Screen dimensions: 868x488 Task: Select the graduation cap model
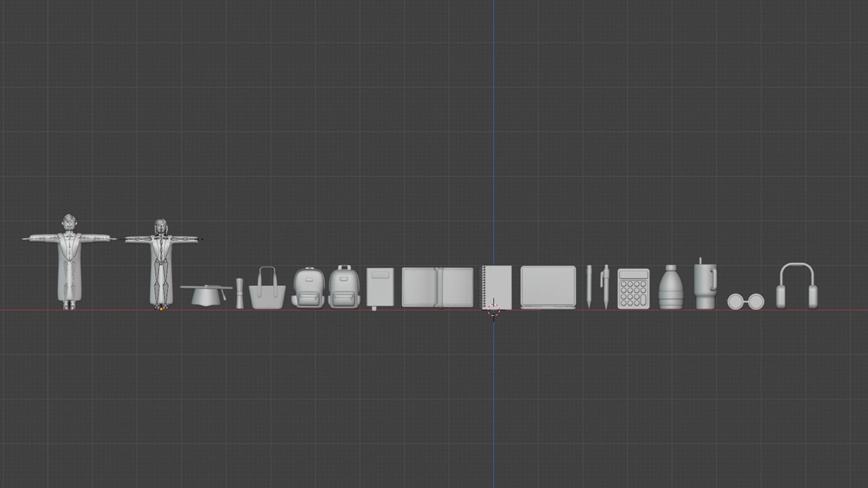(x=206, y=295)
